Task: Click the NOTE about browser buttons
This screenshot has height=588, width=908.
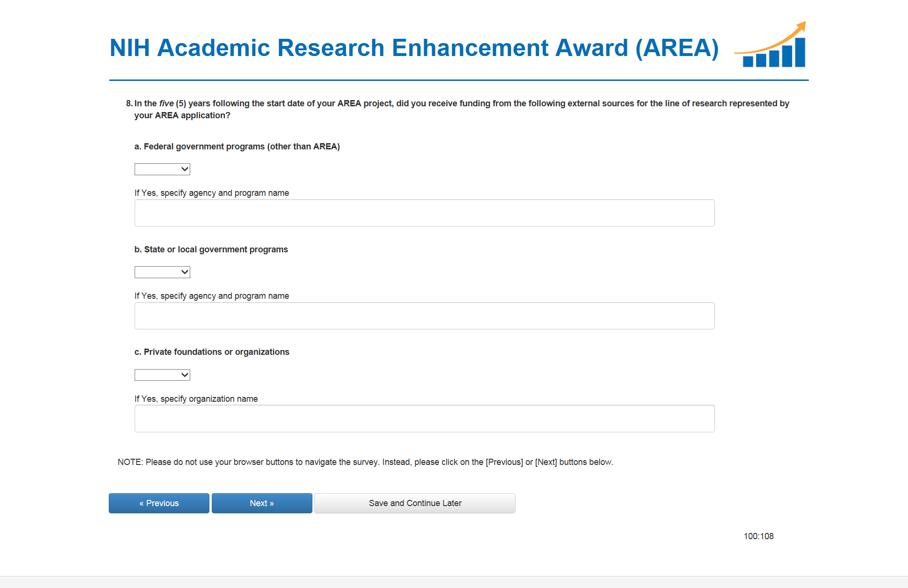Action: pos(365,462)
